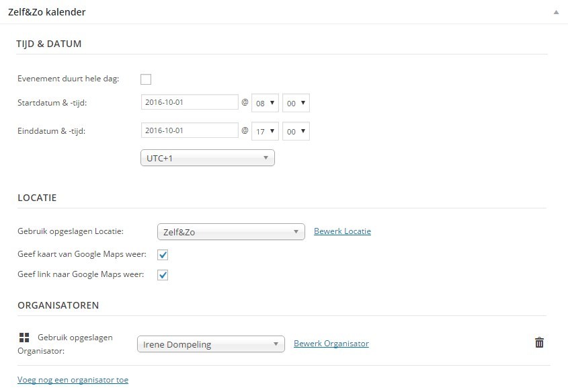
Task: Open the end hour dropdown showing 17
Action: pyautogui.click(x=265, y=131)
